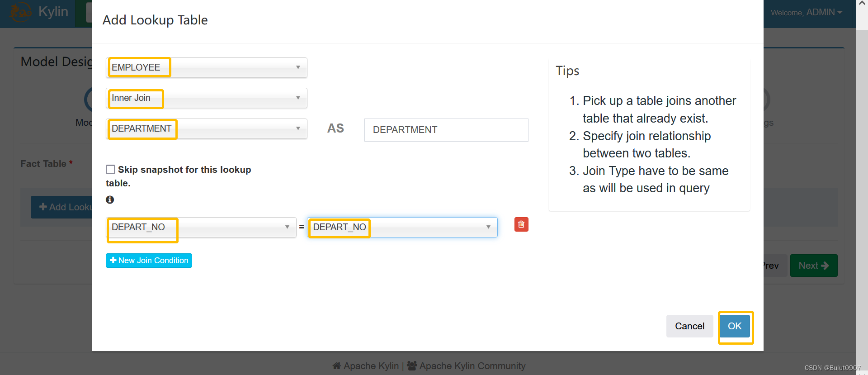Open the EMPLOYEE table dropdown
Viewport: 868px width, 375px height.
click(x=207, y=67)
